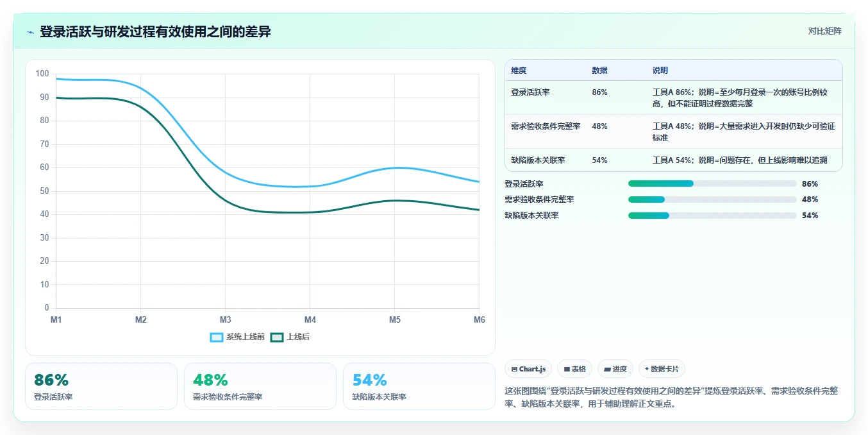Click the 对比矩阵 label in header

tap(825, 31)
